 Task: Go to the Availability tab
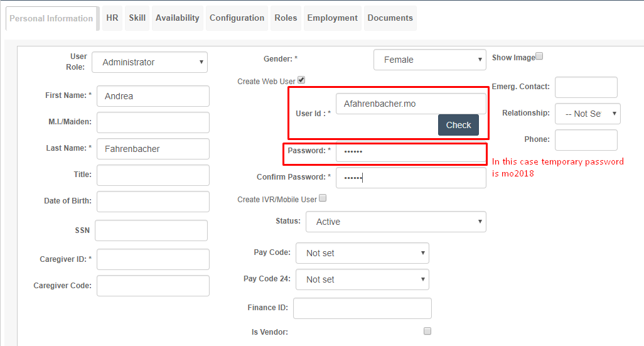coord(178,18)
